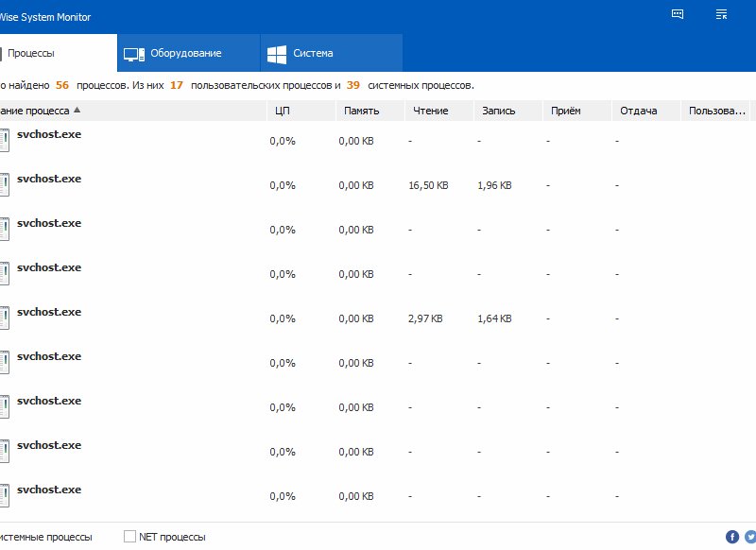
Task: Switch to the Система tab
Action: click(x=332, y=53)
